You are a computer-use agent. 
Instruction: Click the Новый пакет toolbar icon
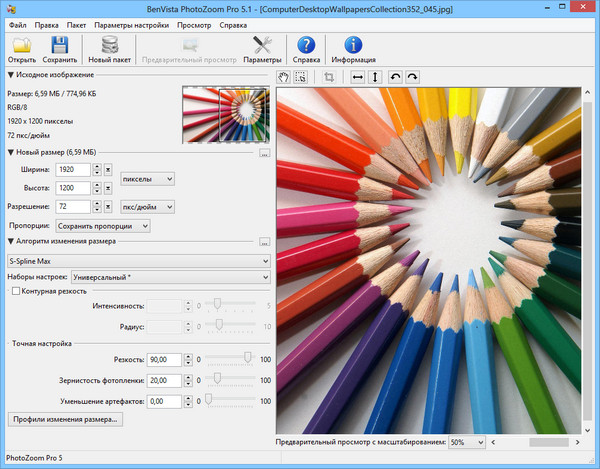tap(109, 45)
